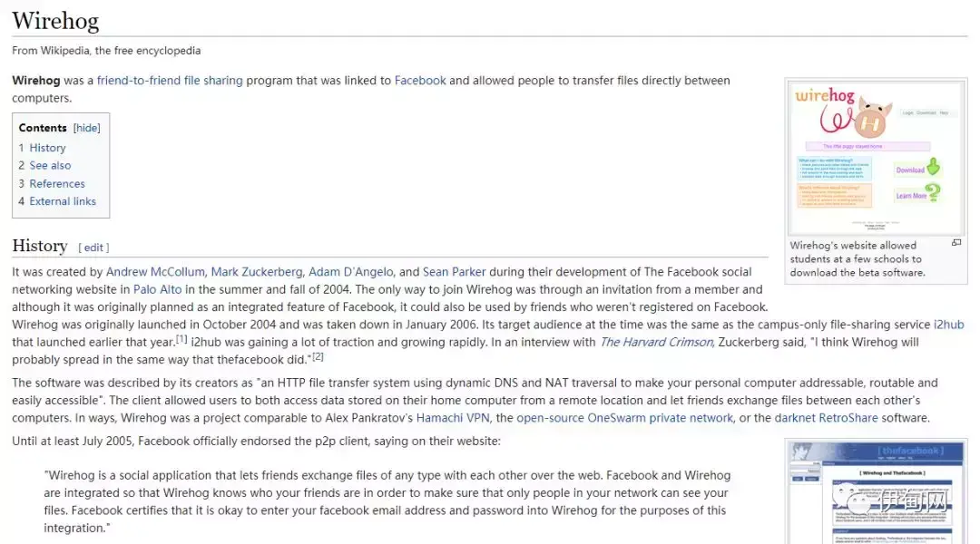
Task: Click the enlarge icon beside Wirehog's website caption
Action: (x=956, y=243)
